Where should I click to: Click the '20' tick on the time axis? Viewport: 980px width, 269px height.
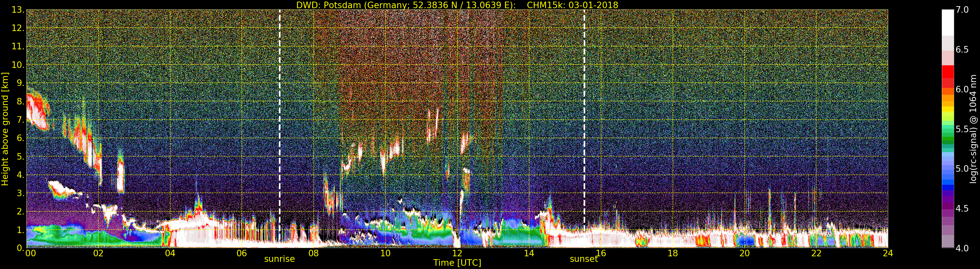tap(745, 253)
